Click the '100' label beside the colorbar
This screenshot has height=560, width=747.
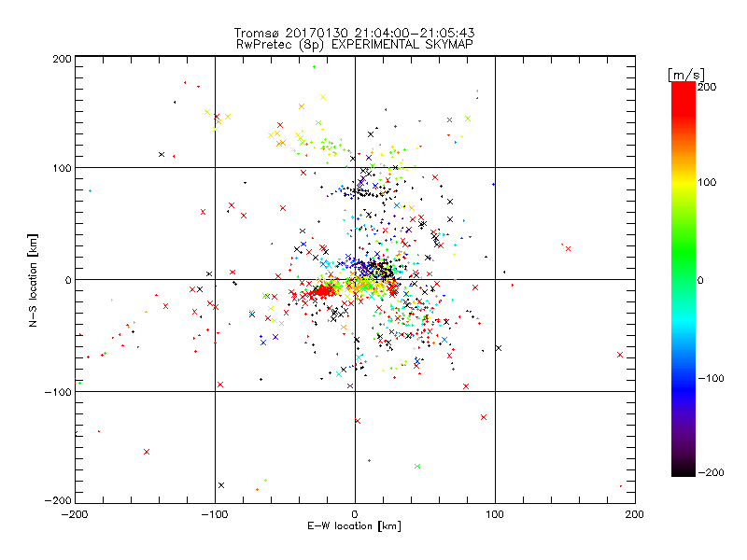pos(707,182)
